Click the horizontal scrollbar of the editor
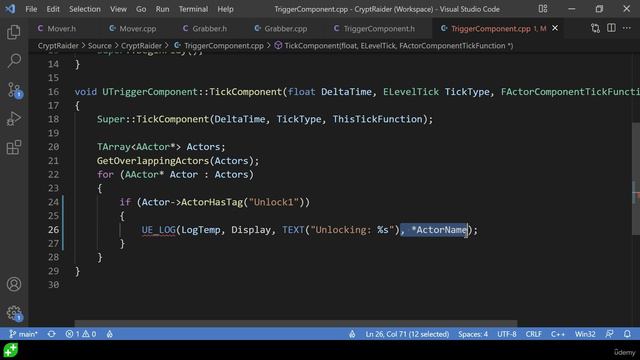640x360 pixels. [x=296, y=323]
